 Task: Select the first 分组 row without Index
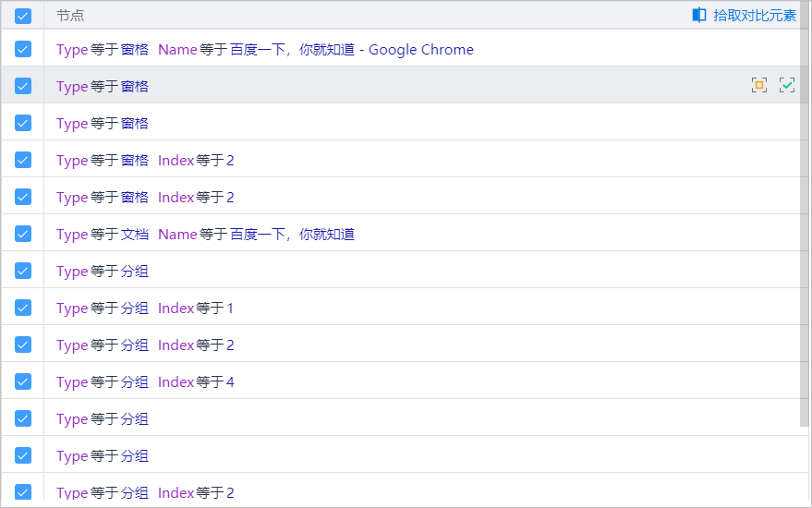(370, 271)
